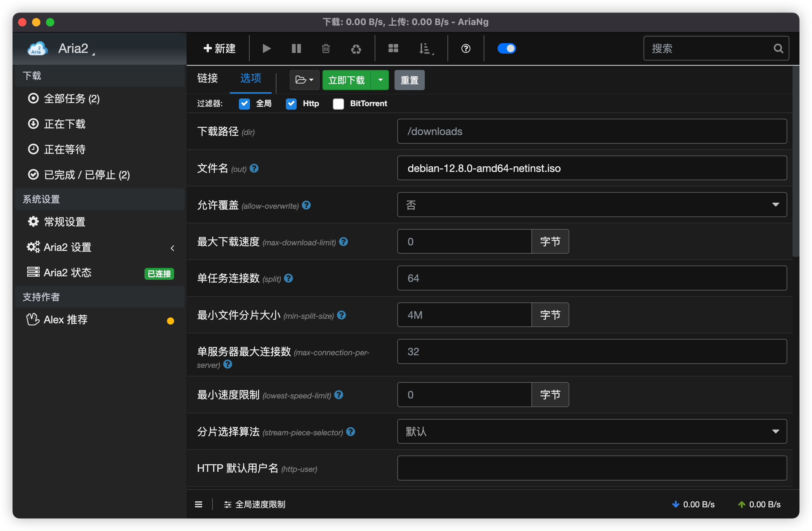The width and height of the screenshot is (812, 531).
Task: Open the sort order icon menu
Action: [x=426, y=49]
